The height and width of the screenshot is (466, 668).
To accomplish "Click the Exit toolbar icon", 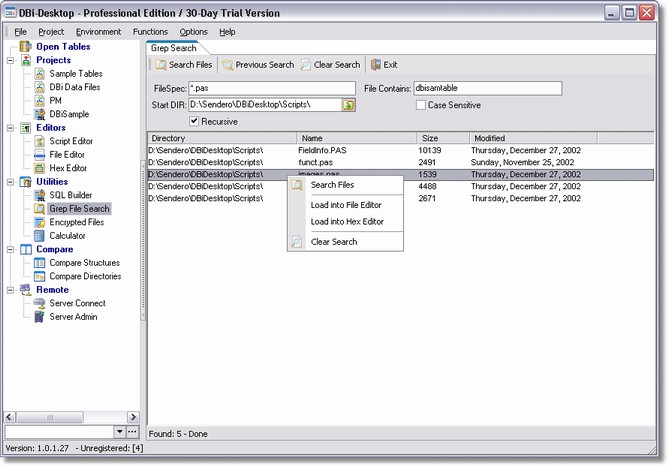I will (x=376, y=65).
